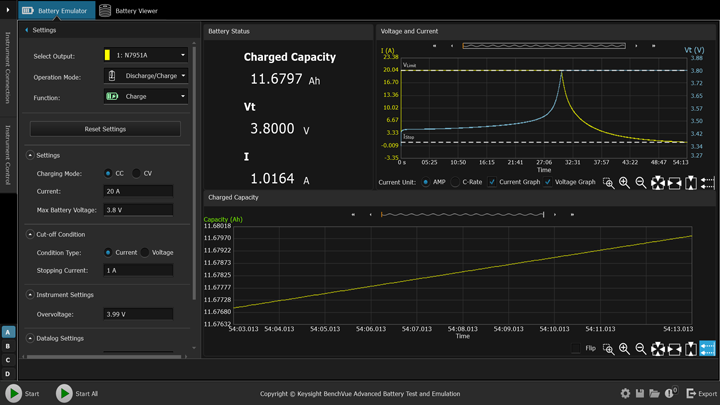Click the green Start All play button

pyautogui.click(x=64, y=394)
